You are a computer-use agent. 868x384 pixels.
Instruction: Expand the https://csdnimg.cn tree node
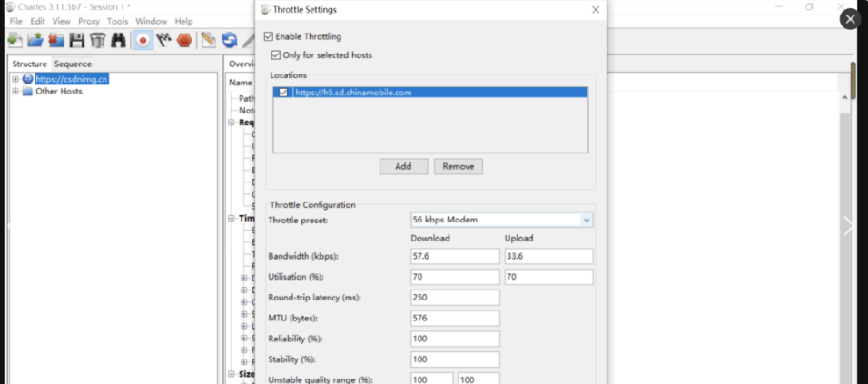coord(15,79)
